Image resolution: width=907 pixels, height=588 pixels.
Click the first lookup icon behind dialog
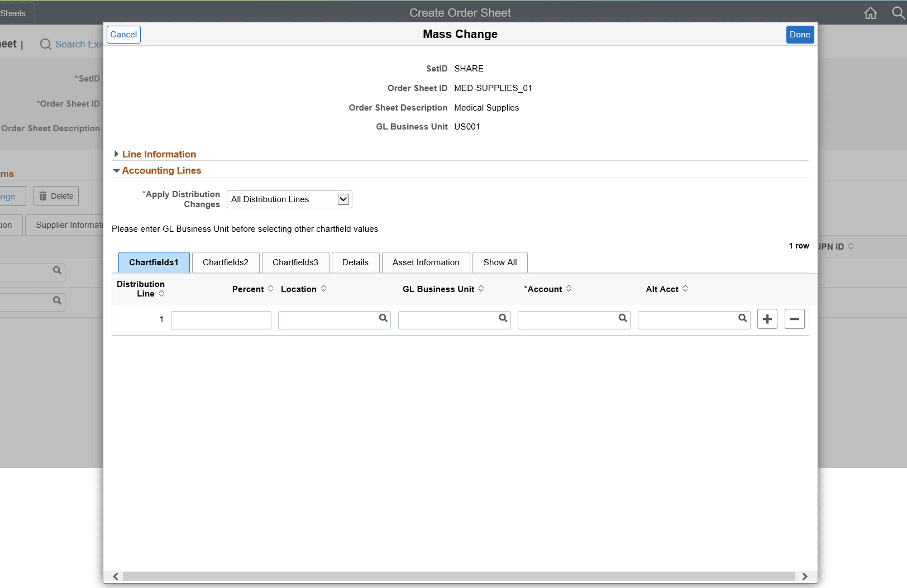[x=57, y=271]
